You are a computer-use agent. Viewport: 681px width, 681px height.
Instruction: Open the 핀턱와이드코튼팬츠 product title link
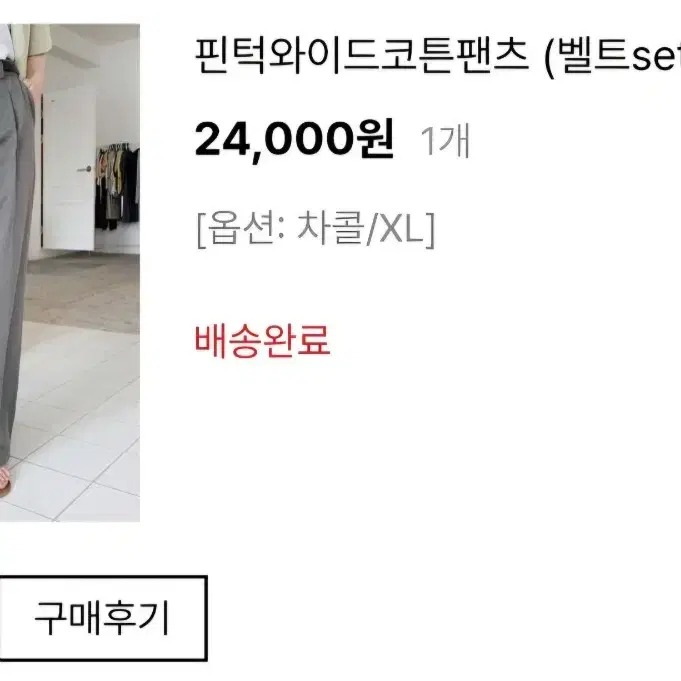point(361,56)
